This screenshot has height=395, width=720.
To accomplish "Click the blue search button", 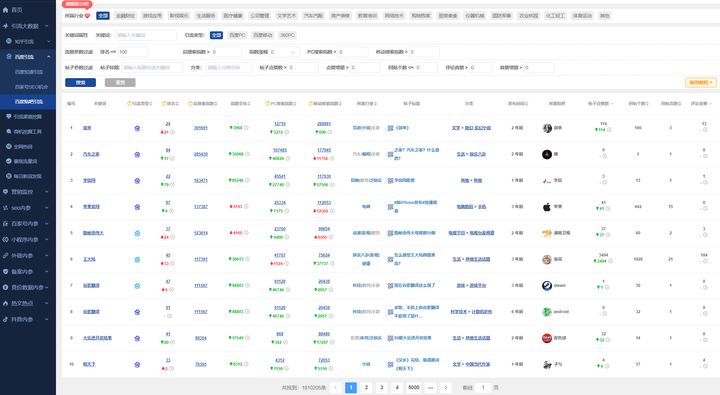I will (80, 83).
